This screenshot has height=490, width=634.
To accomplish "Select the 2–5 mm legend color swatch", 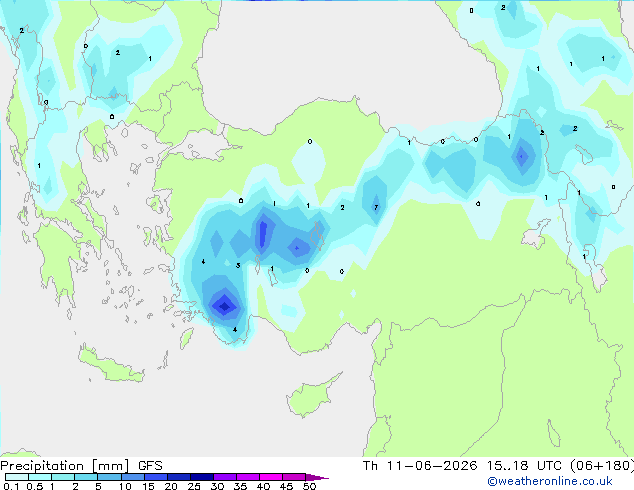I will click(86, 477).
